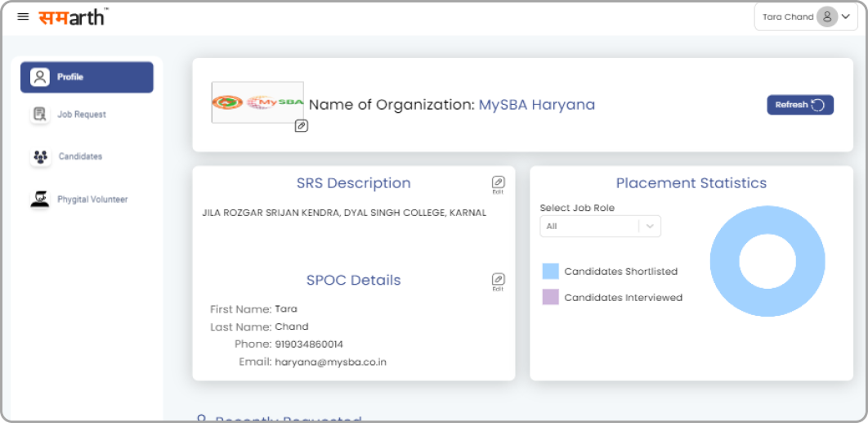Edit the SRS Description section
The width and height of the screenshot is (868, 423).
click(x=498, y=182)
